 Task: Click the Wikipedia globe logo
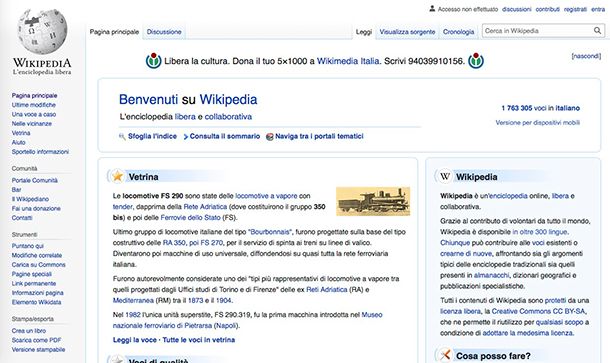tap(42, 32)
